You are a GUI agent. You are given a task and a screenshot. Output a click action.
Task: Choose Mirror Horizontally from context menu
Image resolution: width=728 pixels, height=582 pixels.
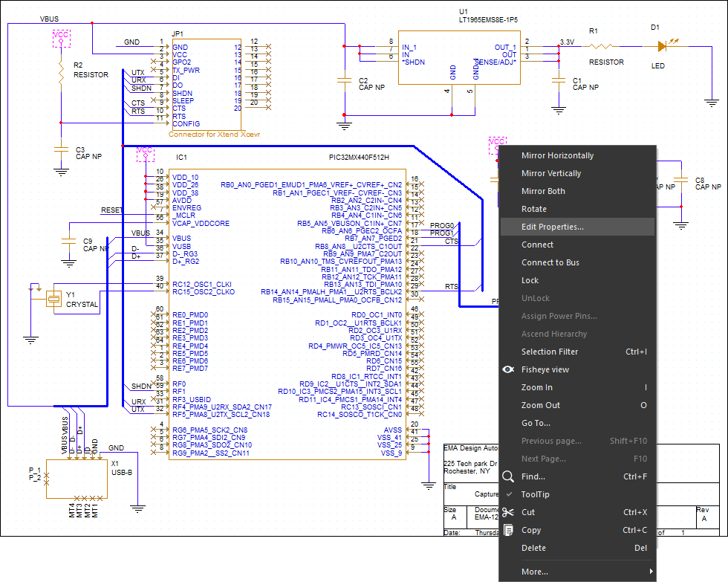577,155
